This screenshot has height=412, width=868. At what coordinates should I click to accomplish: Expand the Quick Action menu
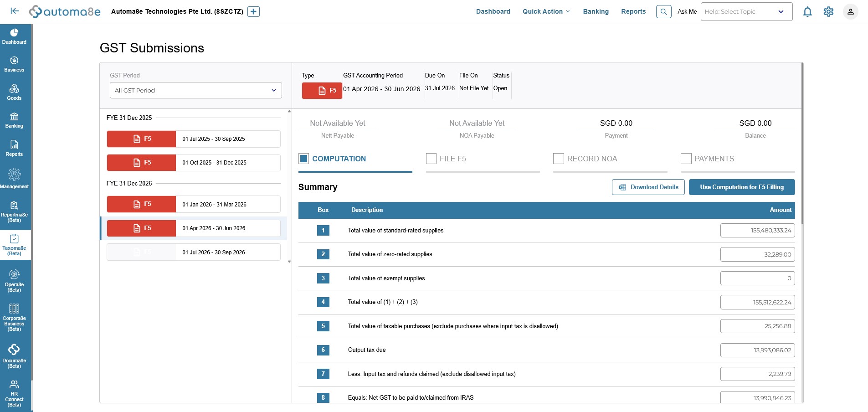tap(546, 11)
